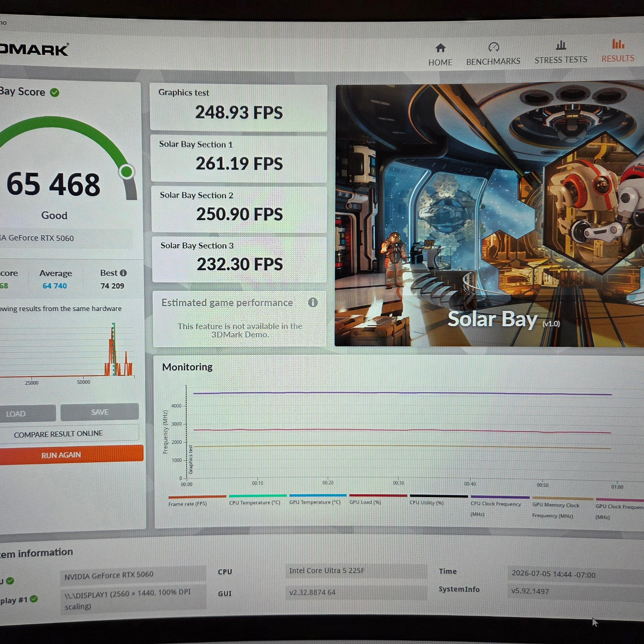Click the DISPLAY1 2560 × 1440 field

[x=133, y=599]
